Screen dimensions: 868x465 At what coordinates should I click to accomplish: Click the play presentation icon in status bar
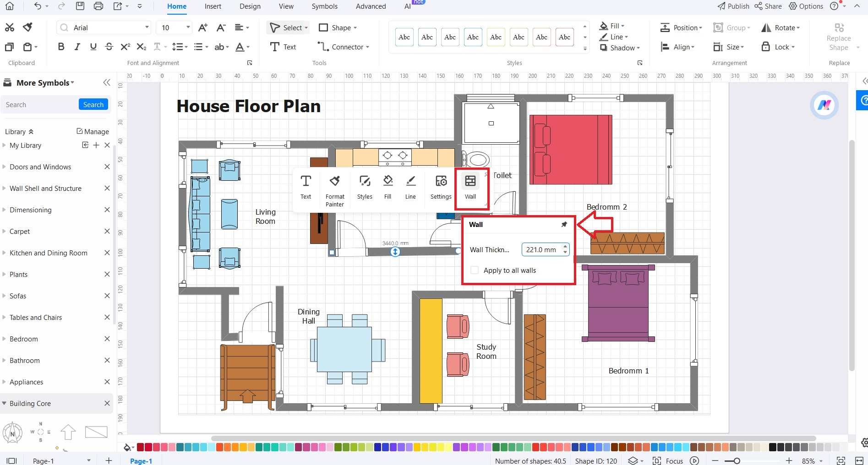click(694, 460)
